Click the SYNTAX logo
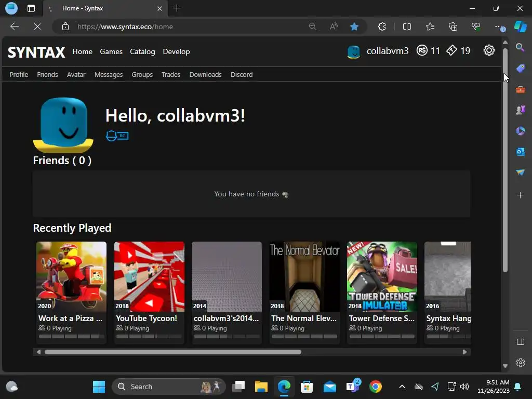The height and width of the screenshot is (399, 532). click(36, 52)
